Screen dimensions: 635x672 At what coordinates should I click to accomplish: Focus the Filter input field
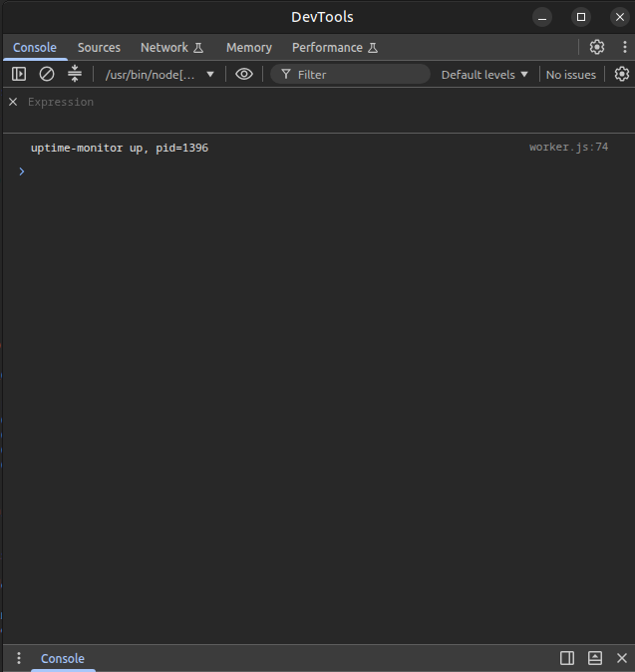pyautogui.click(x=350, y=75)
